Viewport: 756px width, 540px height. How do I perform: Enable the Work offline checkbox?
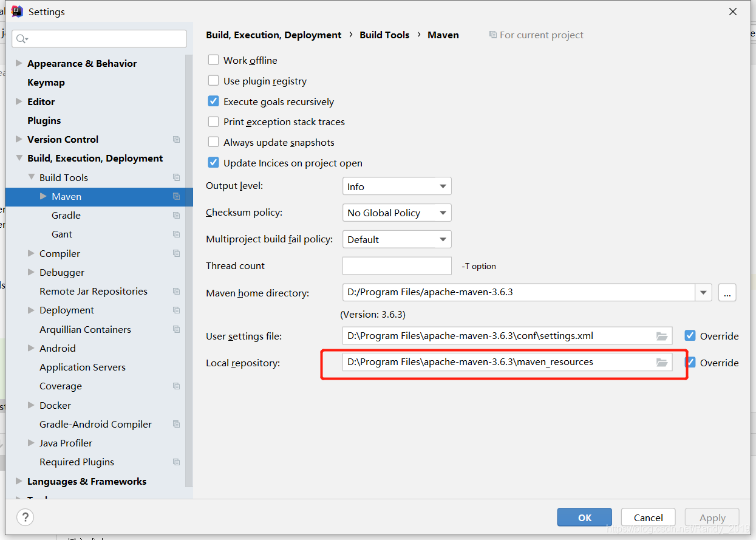[x=213, y=60]
